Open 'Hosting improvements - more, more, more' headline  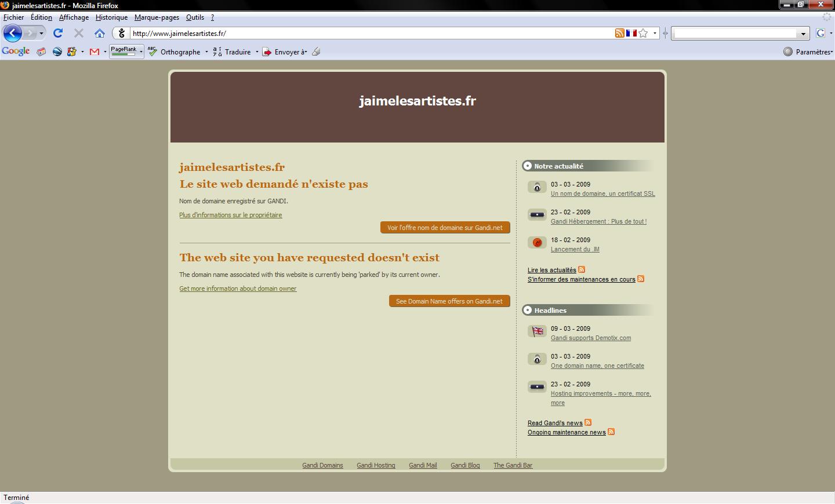point(601,398)
